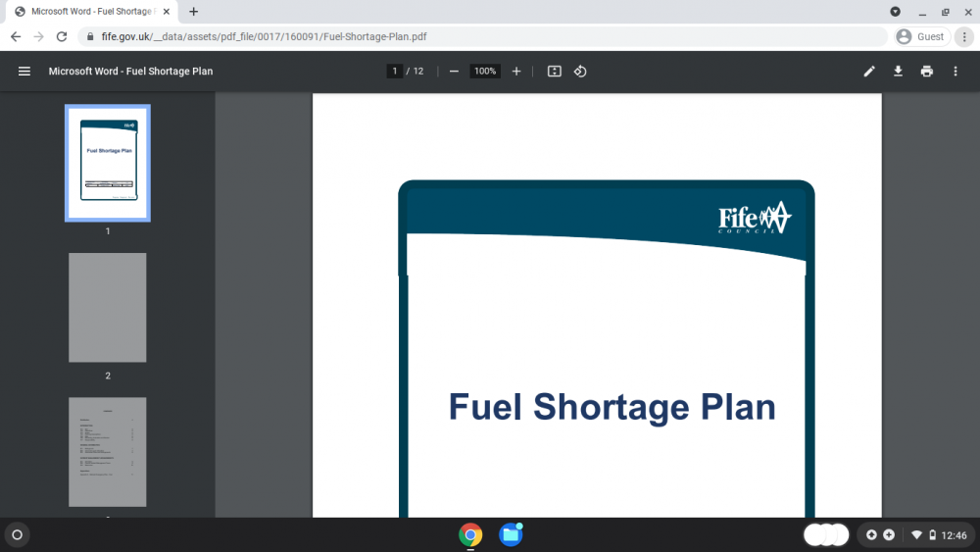Close the Fuel Shortage Plan tab

pos(167,11)
